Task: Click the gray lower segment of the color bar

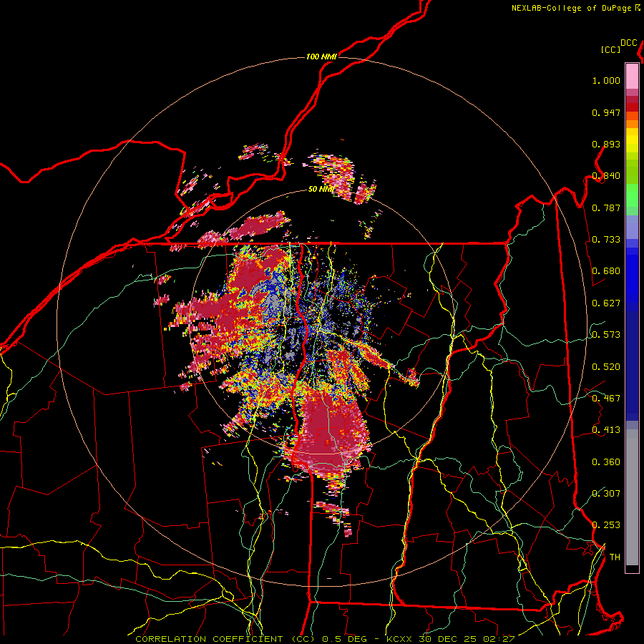Action: [x=632, y=497]
